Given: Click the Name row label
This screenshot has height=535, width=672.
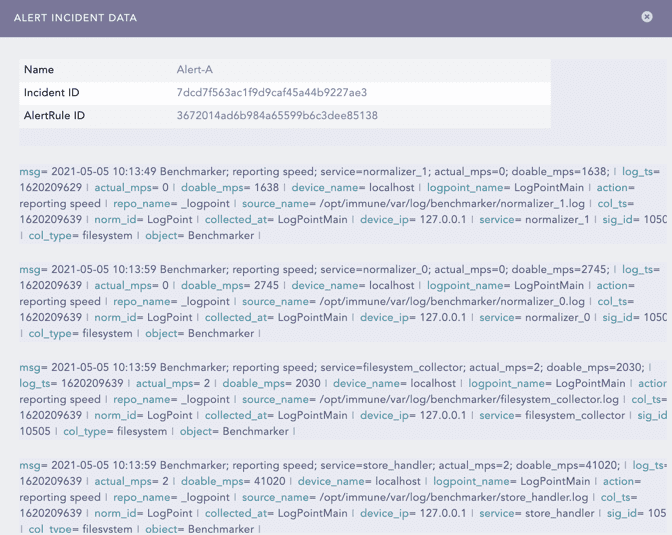Looking at the screenshot, I should pos(39,70).
